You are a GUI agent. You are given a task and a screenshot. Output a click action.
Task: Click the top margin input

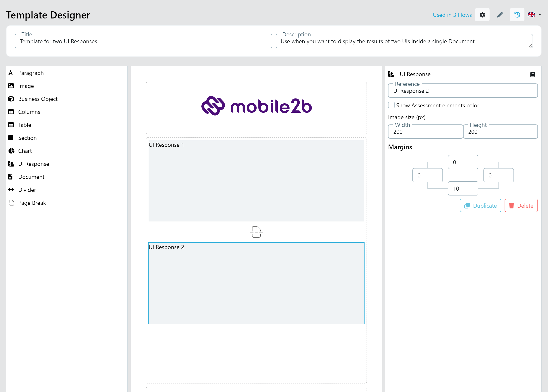tap(463, 162)
